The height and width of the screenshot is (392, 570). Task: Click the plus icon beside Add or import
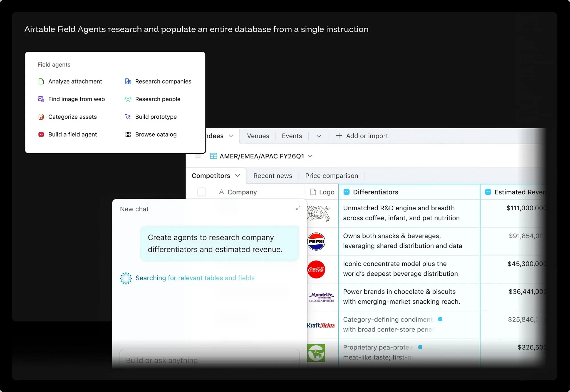[339, 136]
